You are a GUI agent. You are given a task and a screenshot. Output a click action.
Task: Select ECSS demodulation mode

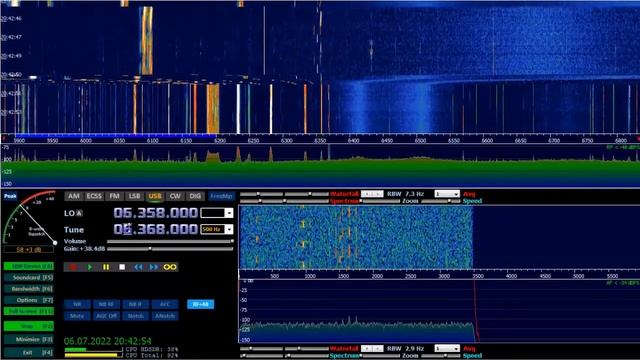(94, 196)
